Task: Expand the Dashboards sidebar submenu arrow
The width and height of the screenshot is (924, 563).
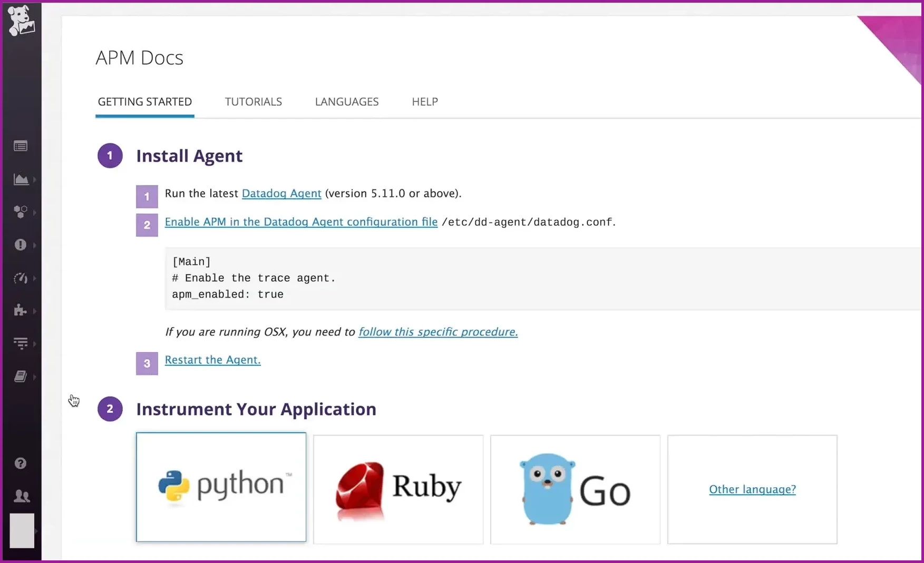Action: pos(35,180)
